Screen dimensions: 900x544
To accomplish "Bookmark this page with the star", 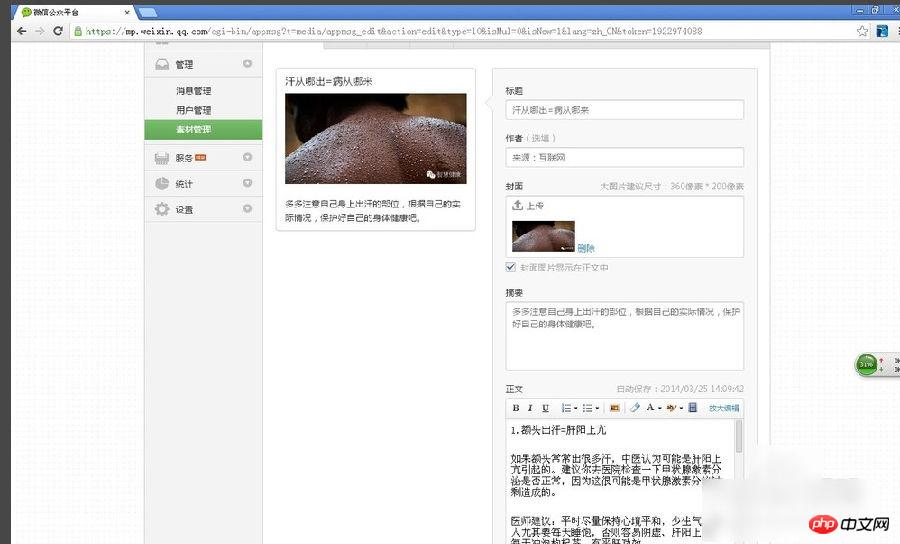I will click(x=862, y=31).
